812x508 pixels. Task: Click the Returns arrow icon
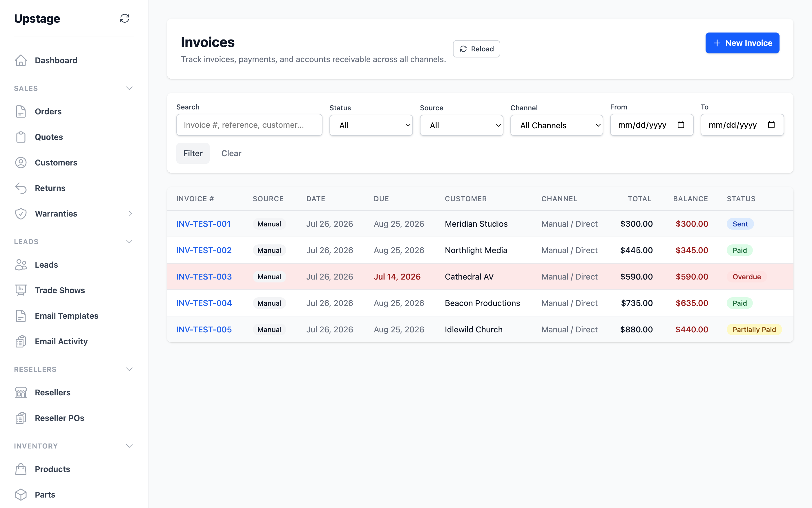pyautogui.click(x=21, y=188)
